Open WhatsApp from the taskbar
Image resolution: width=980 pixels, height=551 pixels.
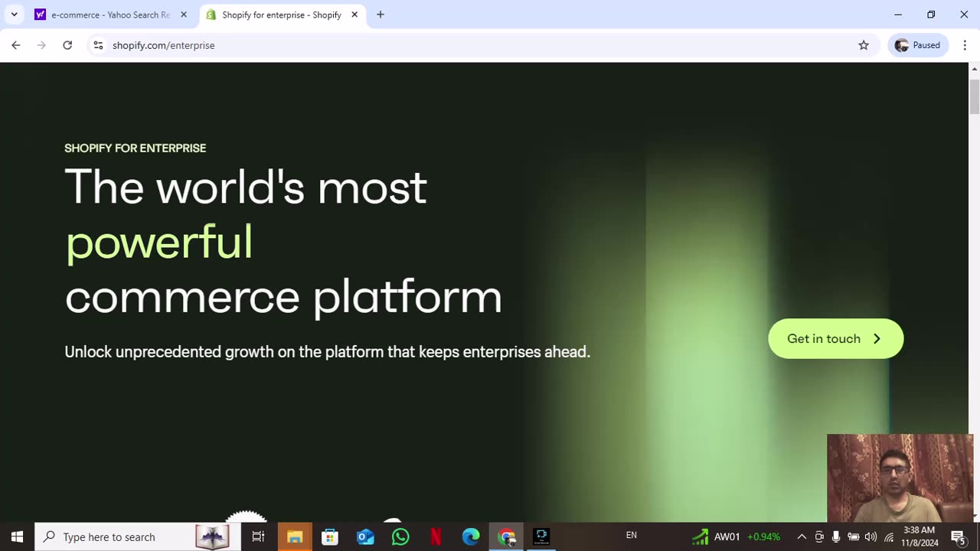pyautogui.click(x=400, y=536)
